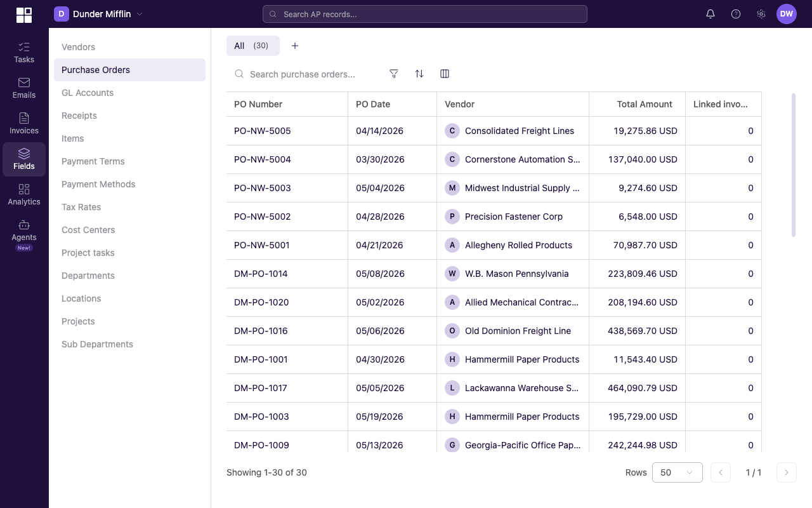Open Project tasks menu item
Image resolution: width=812 pixels, height=508 pixels.
(x=129, y=253)
